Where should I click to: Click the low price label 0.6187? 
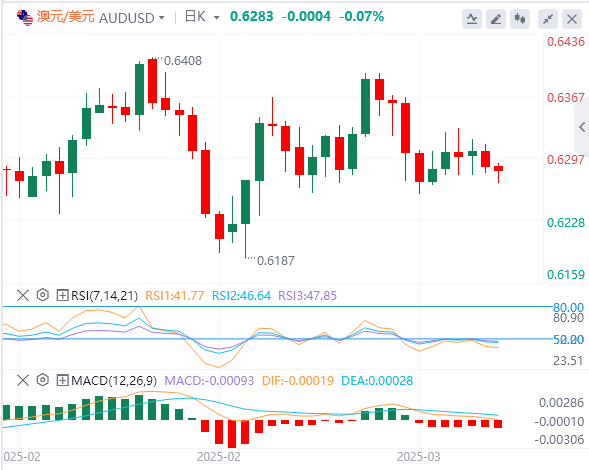pos(276,260)
